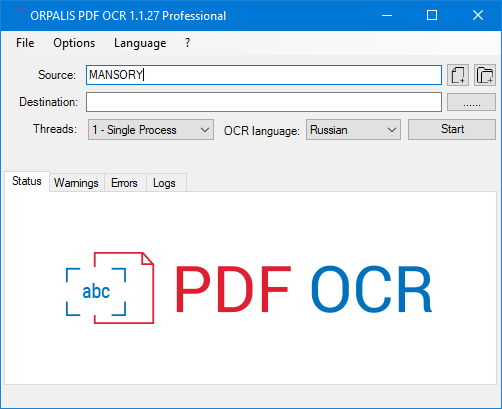Open the File menu
The height and width of the screenshot is (409, 502).
click(x=25, y=43)
